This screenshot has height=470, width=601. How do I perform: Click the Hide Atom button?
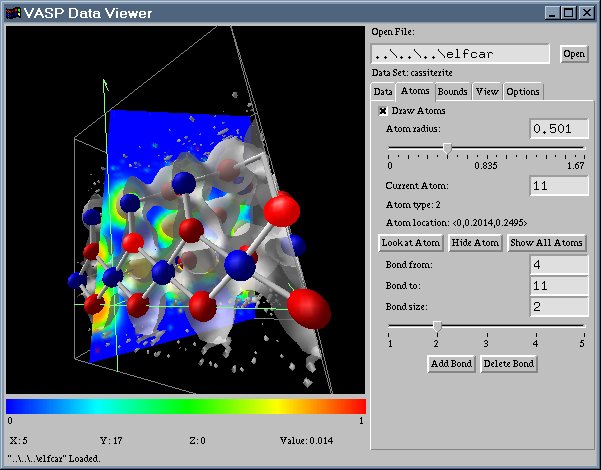[x=474, y=243]
